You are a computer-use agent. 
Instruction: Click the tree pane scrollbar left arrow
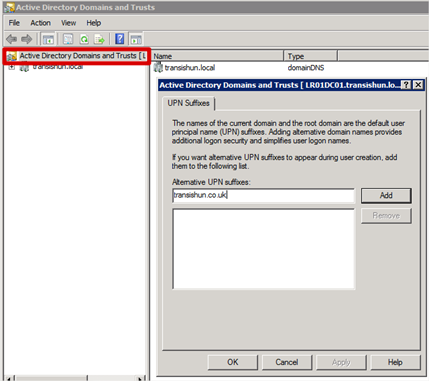[9, 379]
